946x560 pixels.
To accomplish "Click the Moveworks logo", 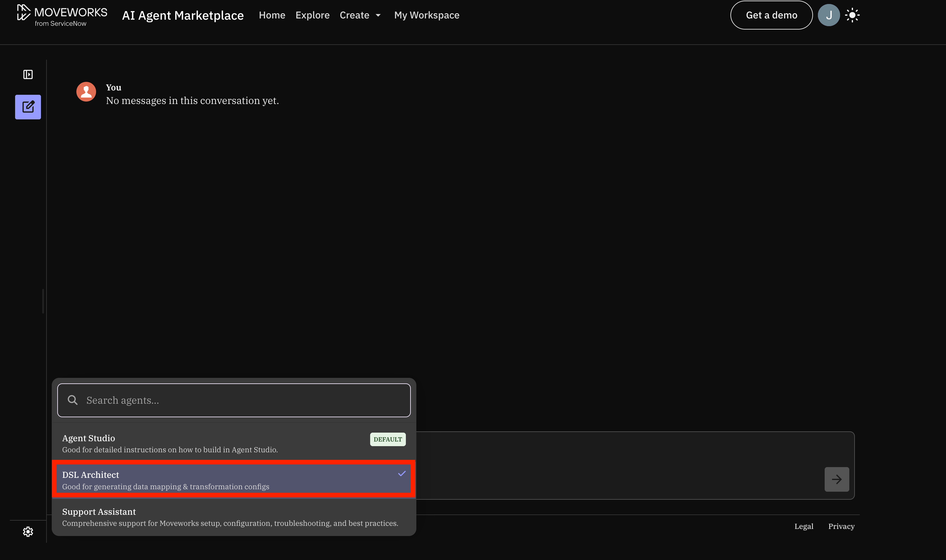I will coord(62,15).
